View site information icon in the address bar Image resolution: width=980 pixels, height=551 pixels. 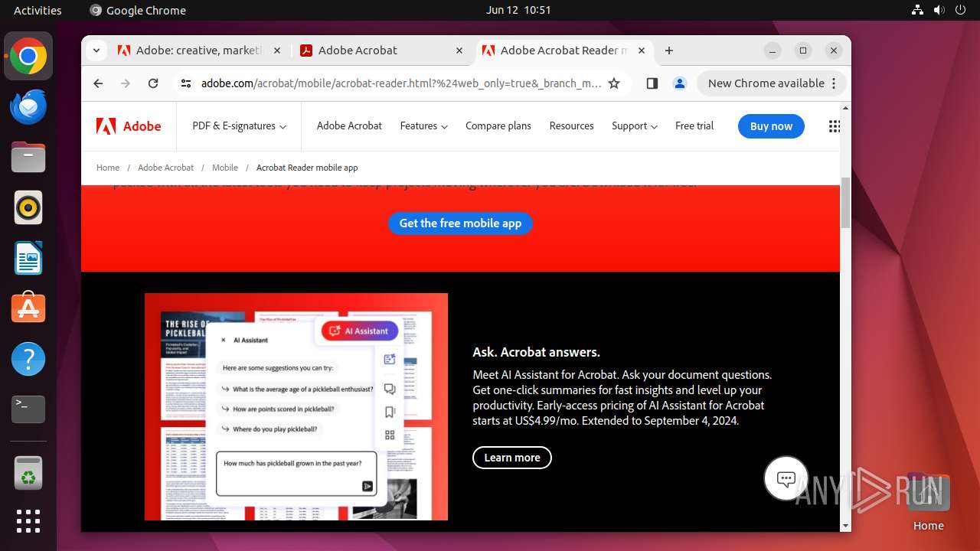point(185,83)
